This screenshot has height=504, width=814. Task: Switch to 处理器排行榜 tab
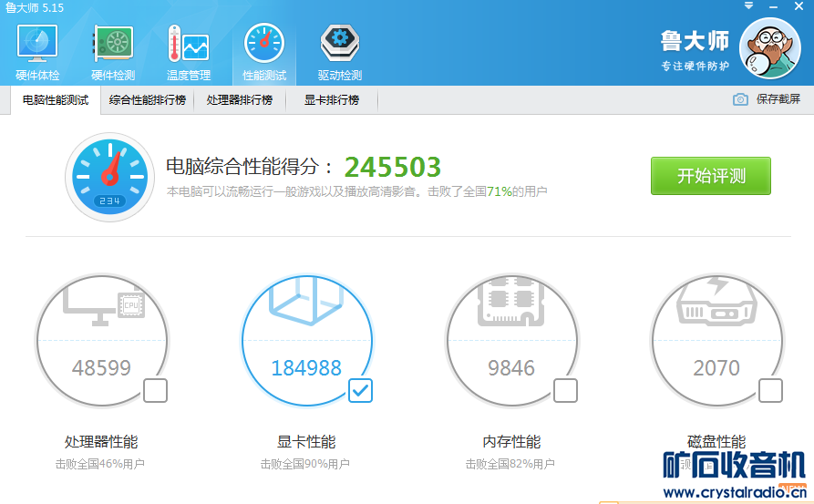click(240, 100)
